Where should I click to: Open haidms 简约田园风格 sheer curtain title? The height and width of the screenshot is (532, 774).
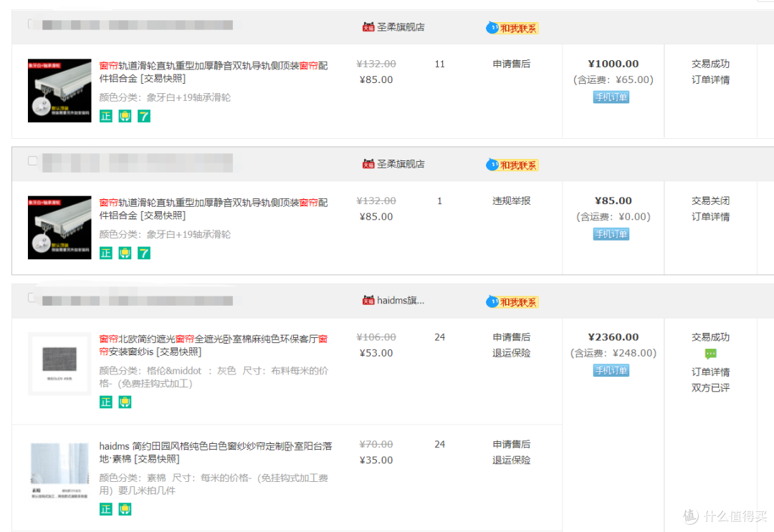tap(216, 453)
